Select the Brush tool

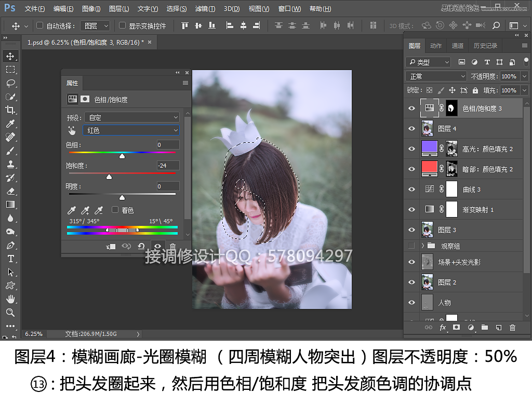tap(10, 151)
